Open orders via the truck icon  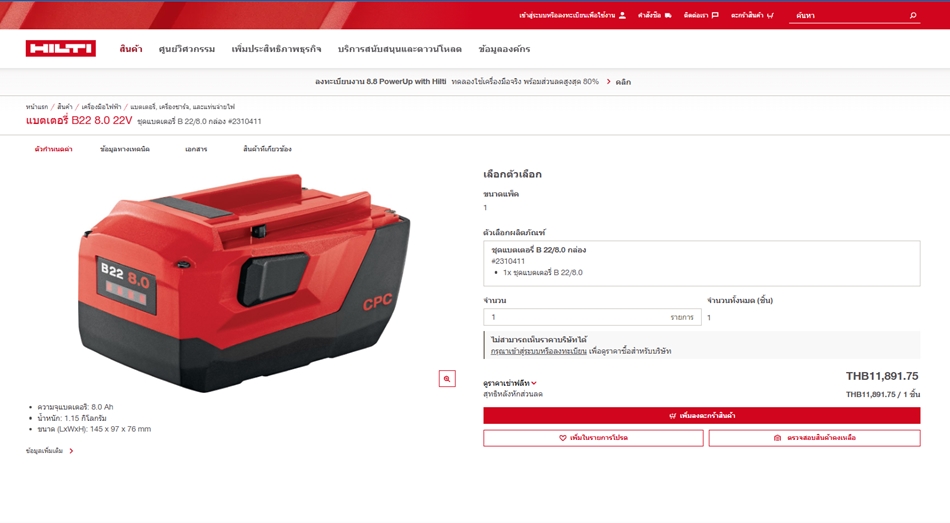668,15
